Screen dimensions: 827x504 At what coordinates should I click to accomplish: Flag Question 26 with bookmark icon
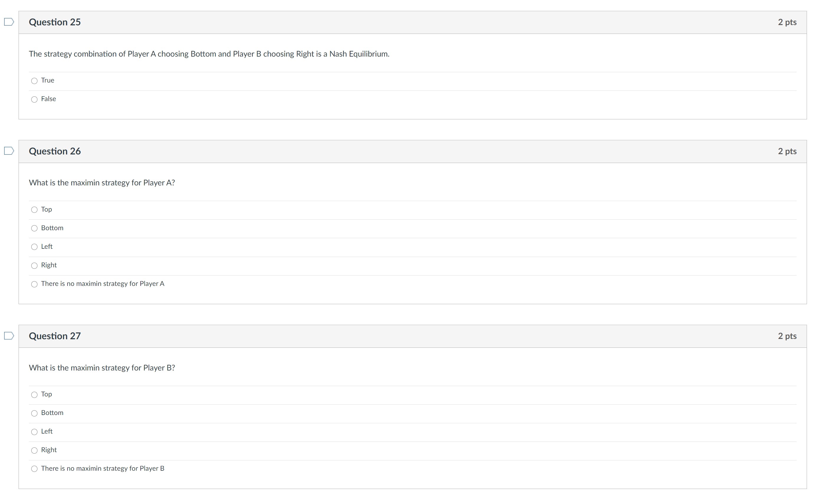click(x=9, y=151)
